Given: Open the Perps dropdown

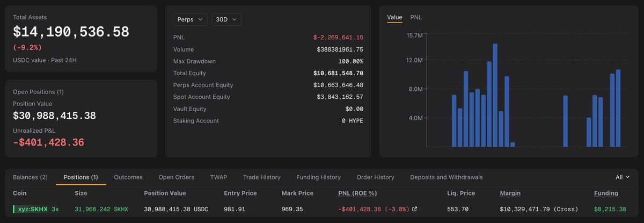Looking at the screenshot, I should tap(191, 19).
